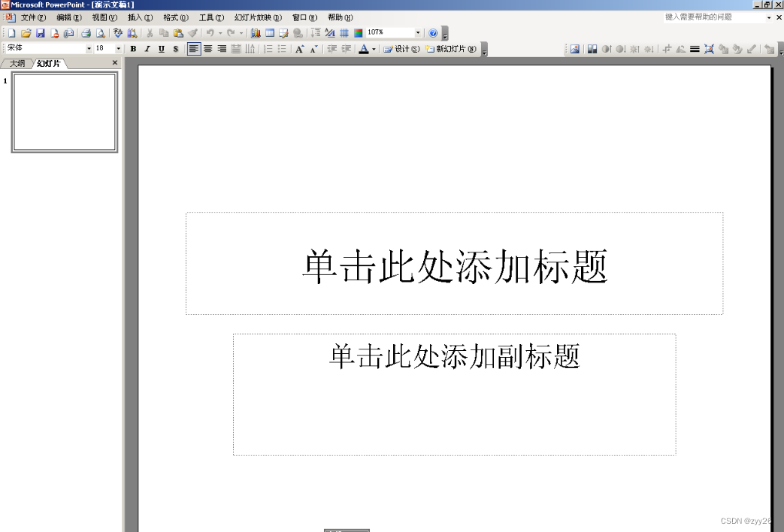Expand the Undo history dropdown arrow
Viewport: 784px width, 532px height.
(220, 34)
